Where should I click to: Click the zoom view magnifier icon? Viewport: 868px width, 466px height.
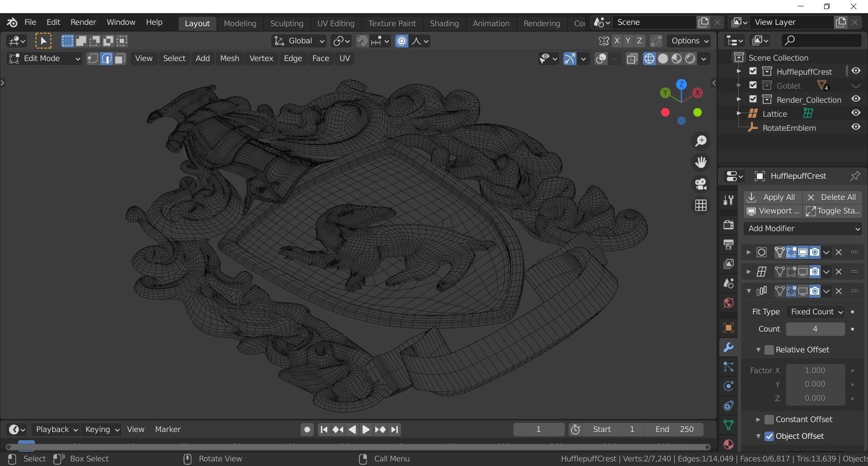point(701,141)
